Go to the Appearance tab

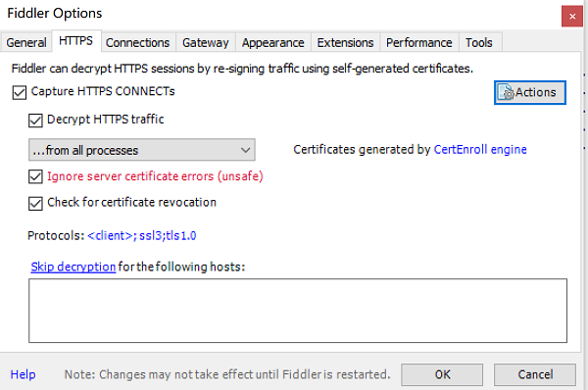click(273, 42)
